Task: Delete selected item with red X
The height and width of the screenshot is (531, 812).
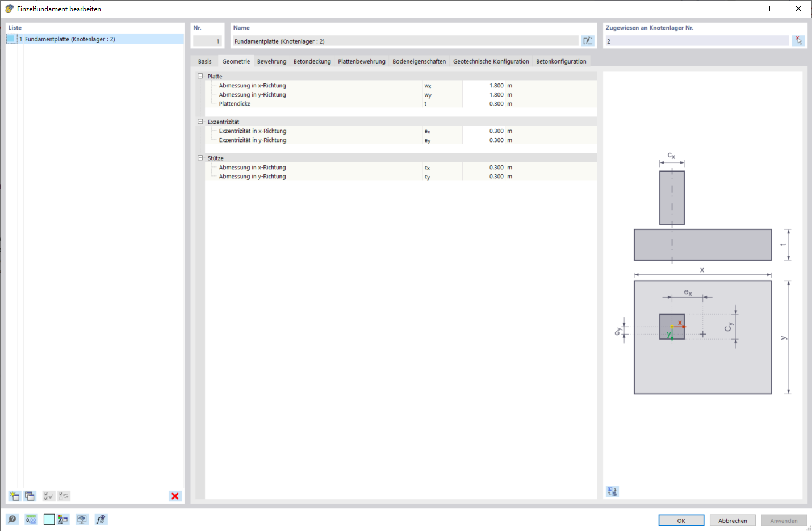Action: point(175,496)
